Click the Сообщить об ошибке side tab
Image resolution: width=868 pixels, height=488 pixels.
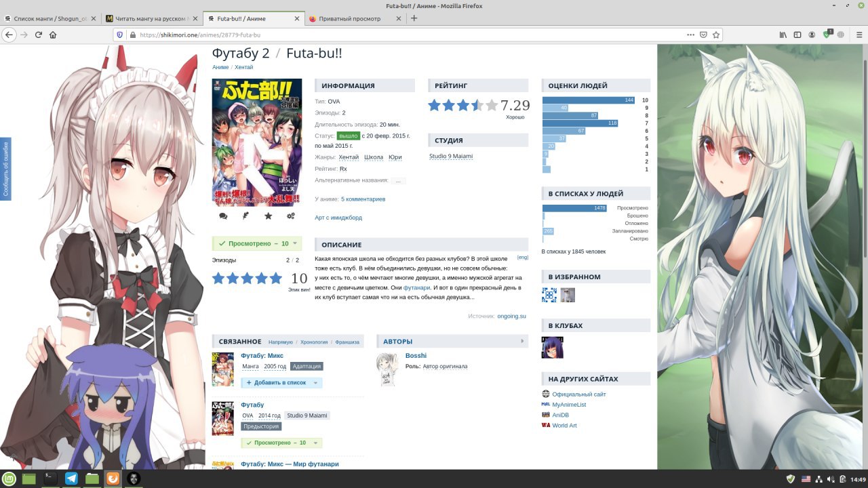5,169
